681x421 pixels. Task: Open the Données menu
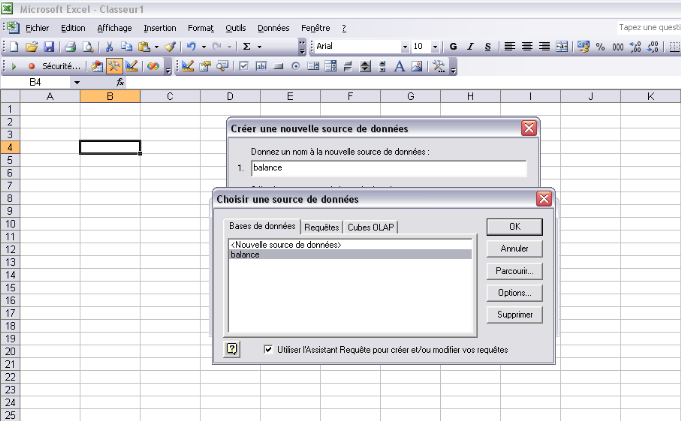point(273,28)
